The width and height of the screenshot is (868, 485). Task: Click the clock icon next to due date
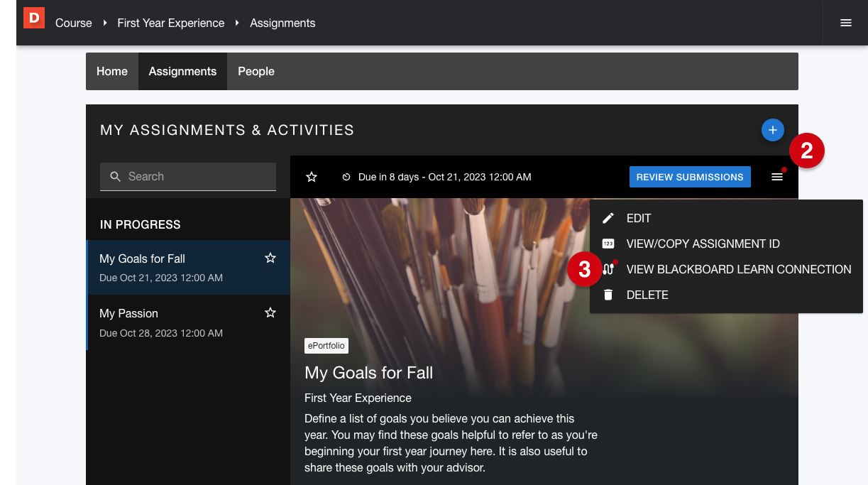click(x=346, y=177)
